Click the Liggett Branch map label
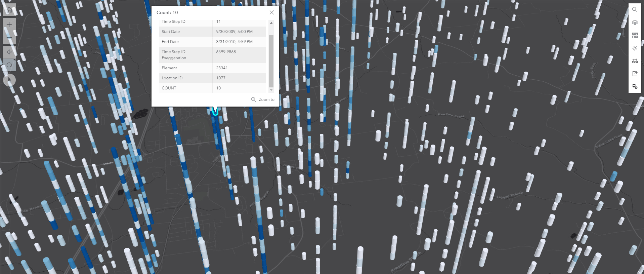 click(x=510, y=195)
